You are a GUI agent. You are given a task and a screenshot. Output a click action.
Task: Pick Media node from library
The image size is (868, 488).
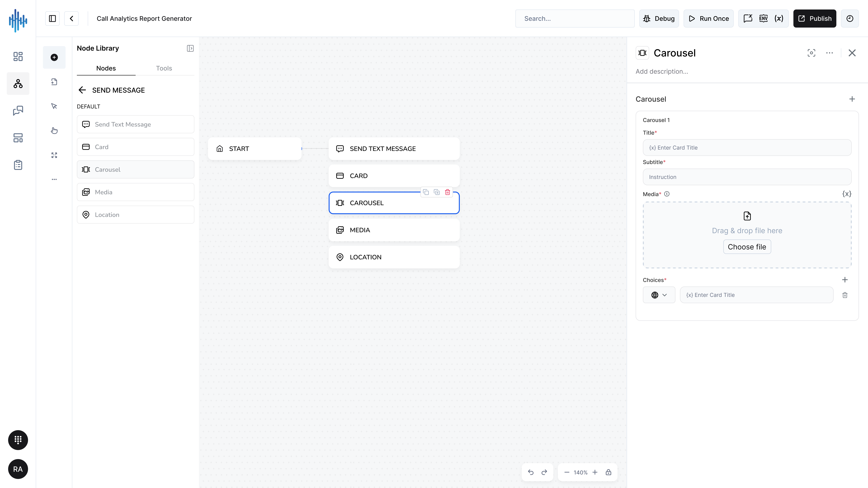point(135,192)
